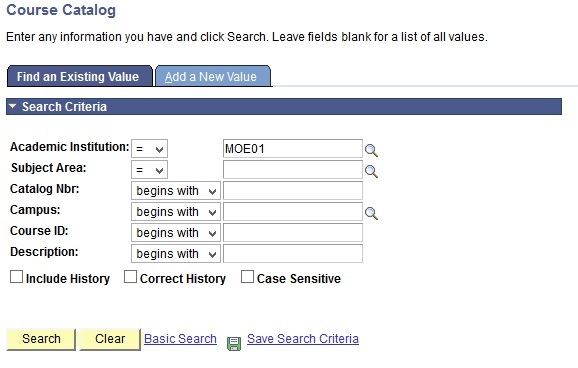The image size is (578, 368).
Task: Open Description 'begins with' dropdown
Action: [176, 254]
